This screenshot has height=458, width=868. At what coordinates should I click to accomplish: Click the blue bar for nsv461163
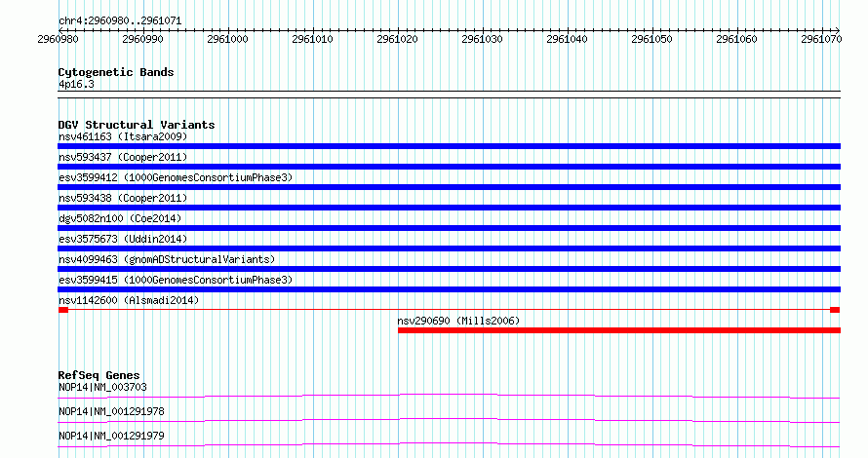(x=449, y=146)
